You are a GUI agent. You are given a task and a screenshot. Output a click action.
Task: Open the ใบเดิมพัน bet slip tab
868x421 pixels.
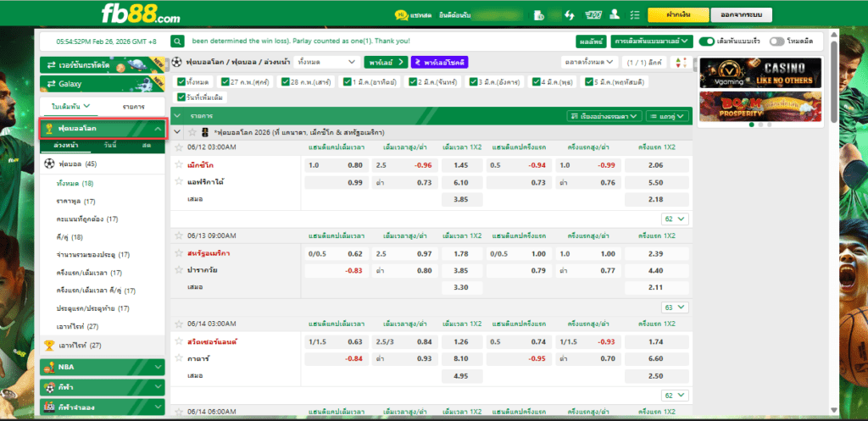tap(71, 106)
